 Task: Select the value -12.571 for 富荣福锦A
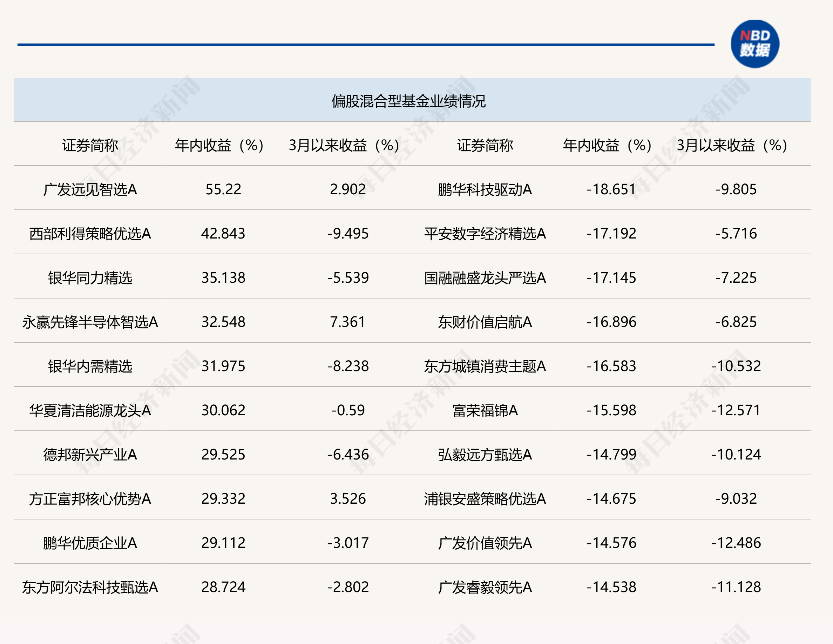click(736, 410)
